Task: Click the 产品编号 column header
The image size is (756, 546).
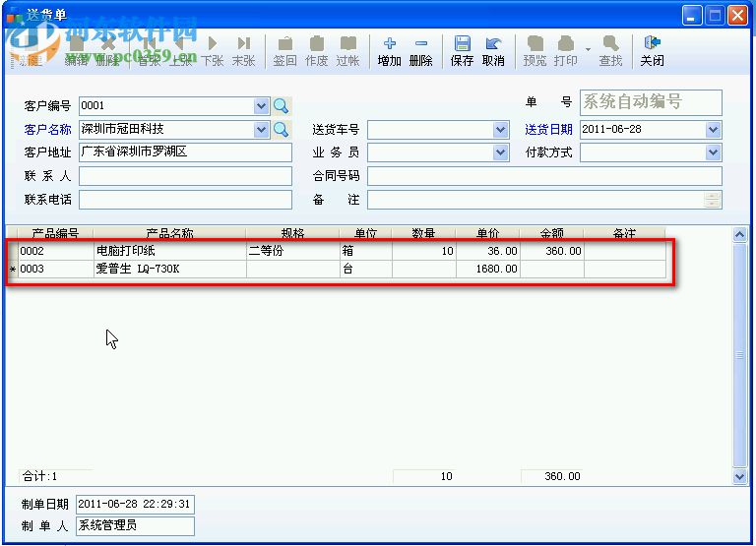Action: tap(55, 234)
